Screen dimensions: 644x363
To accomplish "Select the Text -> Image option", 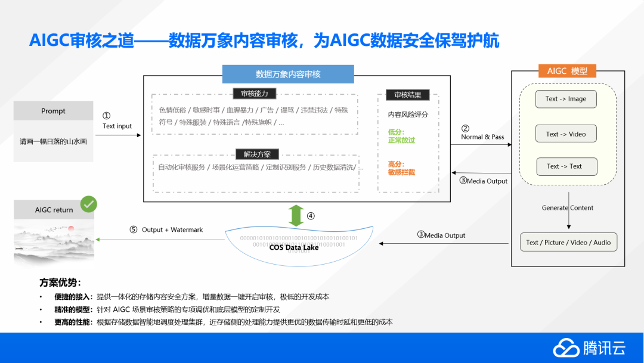I will coord(565,99).
